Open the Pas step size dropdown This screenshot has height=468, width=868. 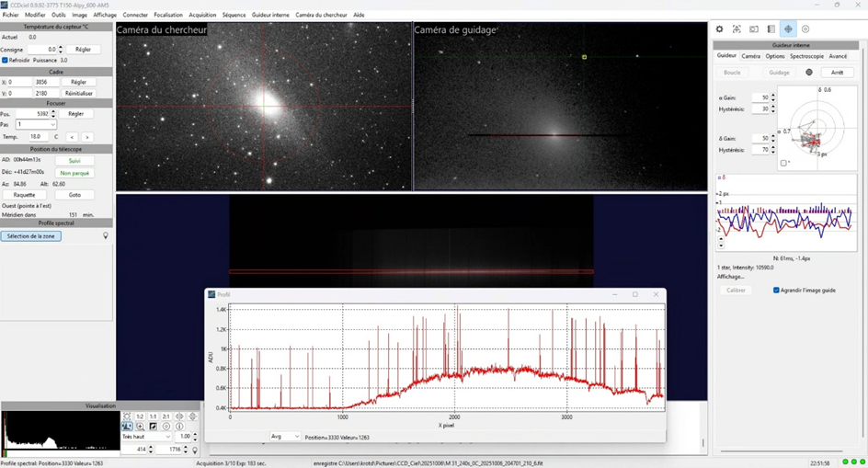[36, 125]
